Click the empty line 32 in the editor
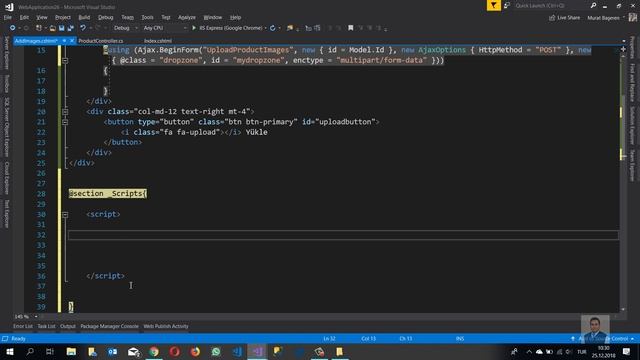The width and height of the screenshot is (640, 360). click(x=343, y=235)
